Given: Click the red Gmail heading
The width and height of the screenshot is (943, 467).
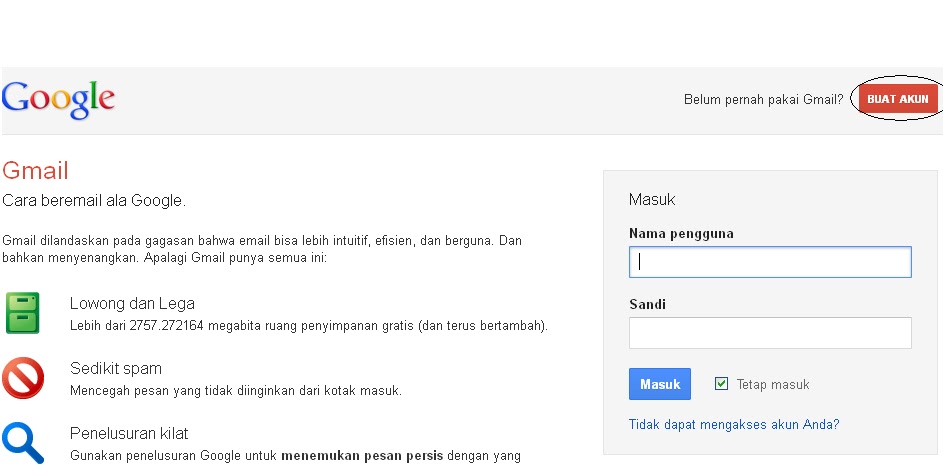Looking at the screenshot, I should (x=35, y=171).
